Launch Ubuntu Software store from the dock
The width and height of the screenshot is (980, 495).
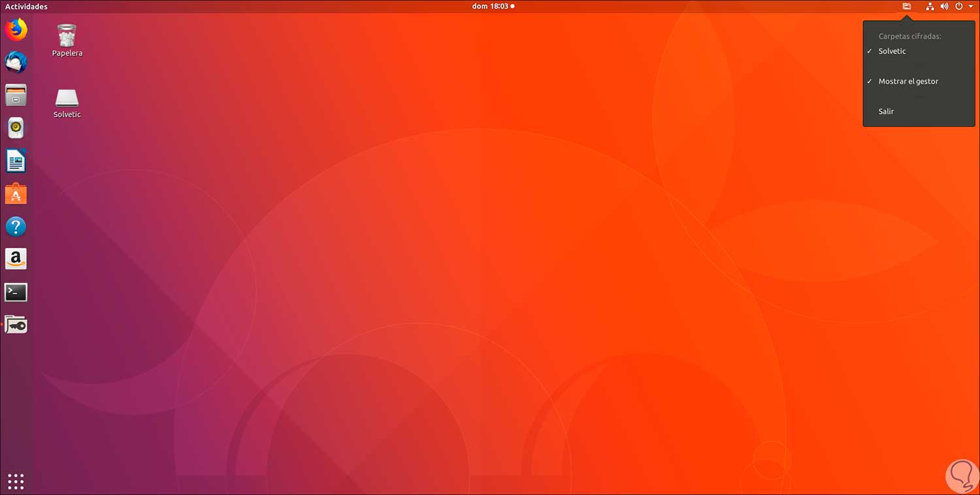pyautogui.click(x=16, y=194)
